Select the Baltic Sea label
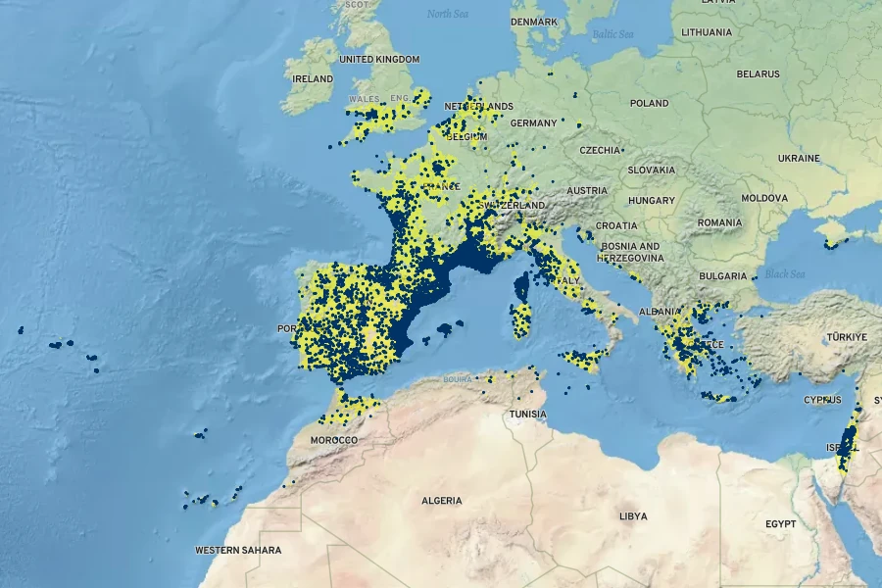The image size is (882, 588). click(x=613, y=34)
